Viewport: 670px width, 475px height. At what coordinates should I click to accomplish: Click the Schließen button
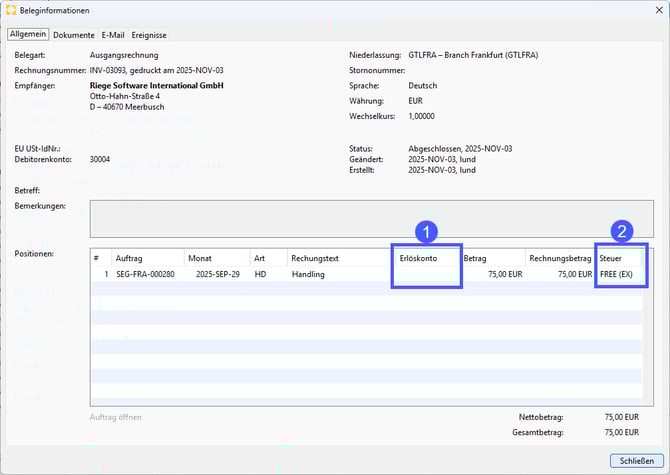pyautogui.click(x=637, y=461)
